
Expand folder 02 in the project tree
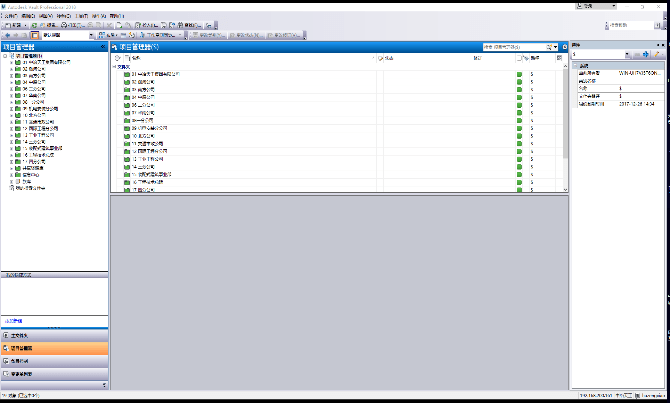point(11,68)
